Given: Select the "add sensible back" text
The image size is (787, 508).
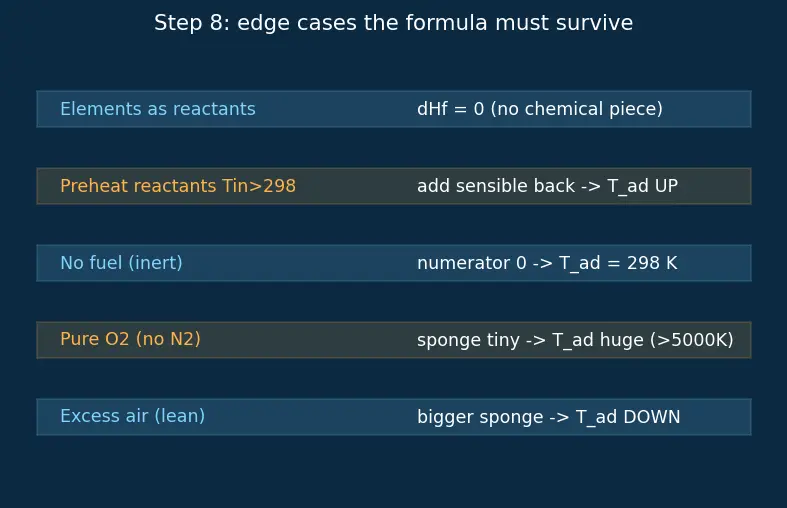Looking at the screenshot, I should click(x=495, y=186).
